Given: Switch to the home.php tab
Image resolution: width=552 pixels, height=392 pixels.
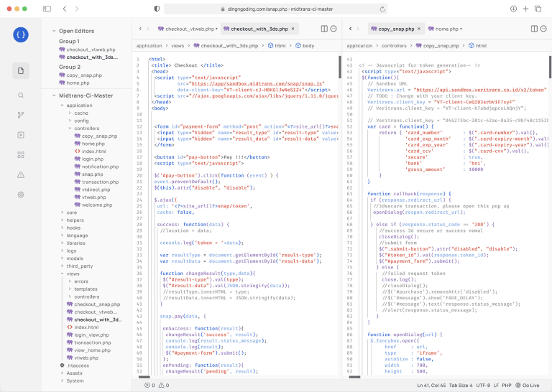Looking at the screenshot, I should [x=446, y=29].
